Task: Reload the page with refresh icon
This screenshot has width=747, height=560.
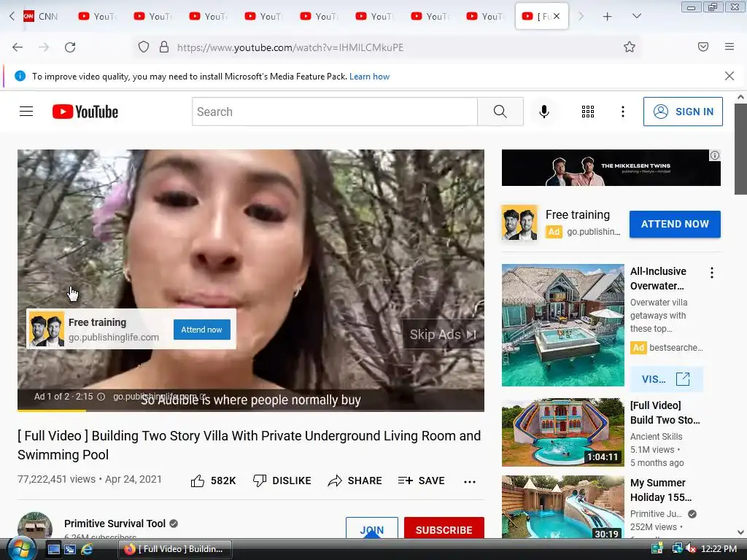Action: click(70, 47)
